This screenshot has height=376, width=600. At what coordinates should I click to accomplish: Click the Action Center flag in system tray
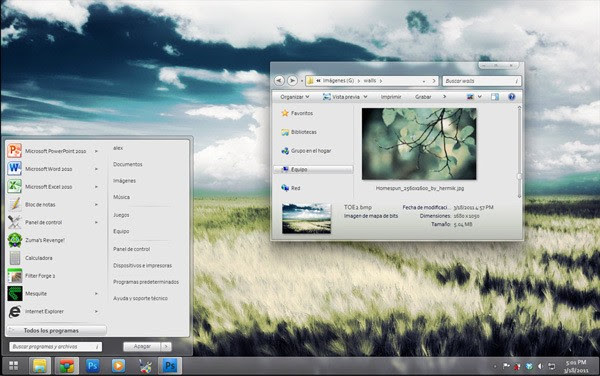(x=506, y=366)
